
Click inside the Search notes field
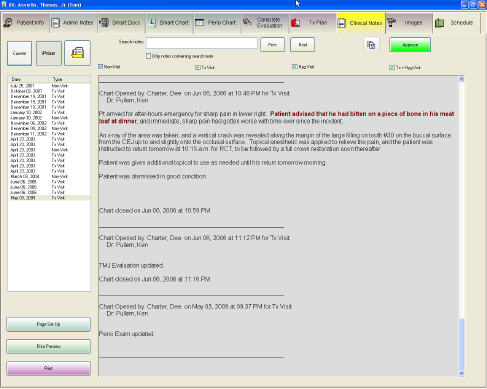tap(202, 43)
